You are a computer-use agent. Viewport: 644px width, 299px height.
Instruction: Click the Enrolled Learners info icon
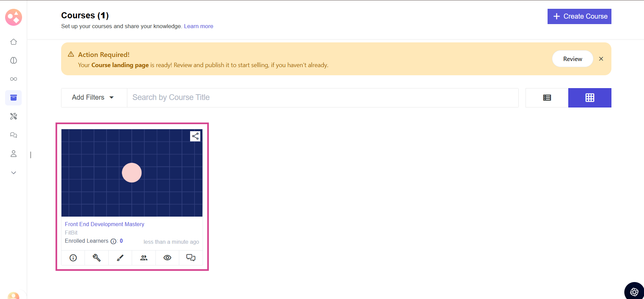click(x=113, y=241)
